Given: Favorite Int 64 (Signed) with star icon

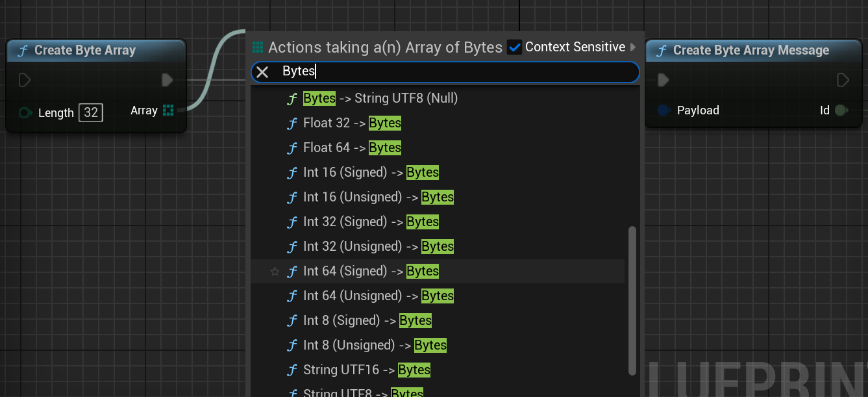Looking at the screenshot, I should 275,272.
